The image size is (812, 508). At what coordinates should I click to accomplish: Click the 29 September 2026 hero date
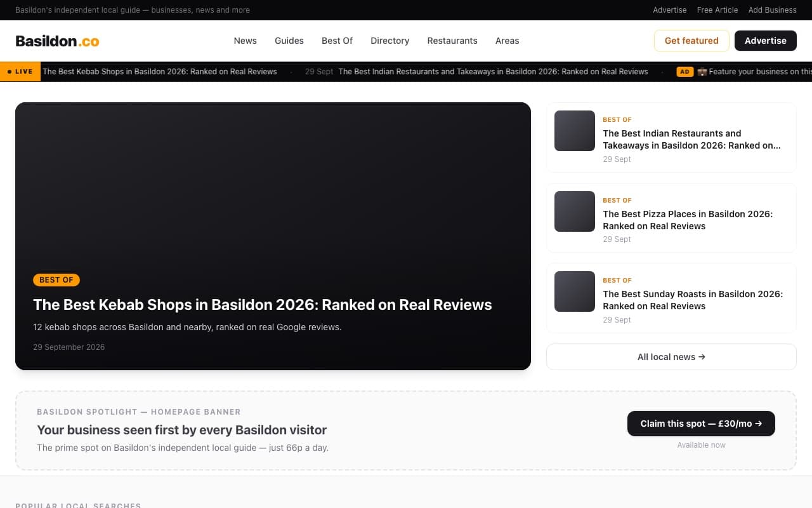[x=69, y=347]
